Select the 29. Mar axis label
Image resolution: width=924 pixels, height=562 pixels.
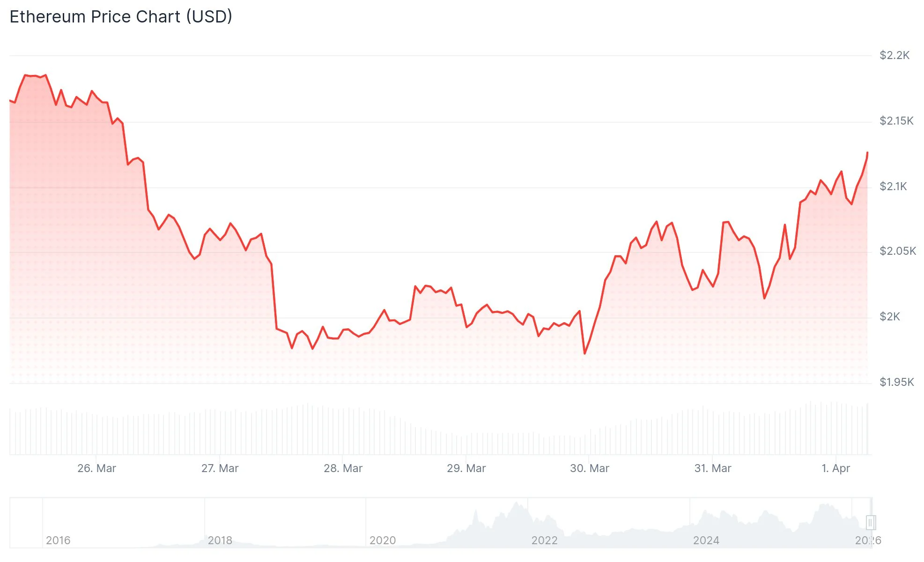[466, 468]
